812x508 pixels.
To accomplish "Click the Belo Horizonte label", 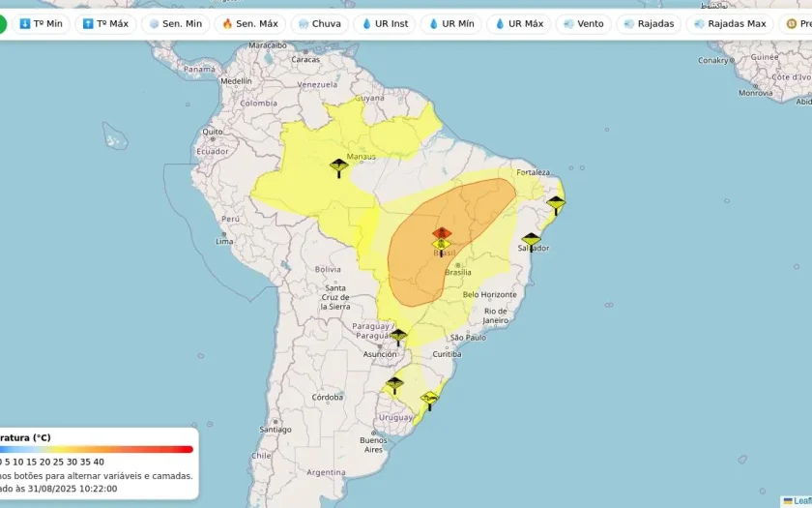I will point(489,294).
